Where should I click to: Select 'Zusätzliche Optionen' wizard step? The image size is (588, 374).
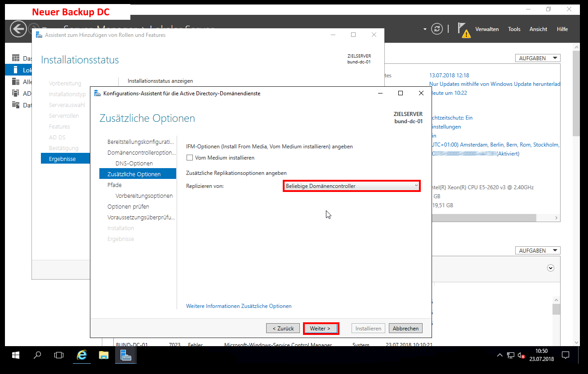(x=138, y=174)
